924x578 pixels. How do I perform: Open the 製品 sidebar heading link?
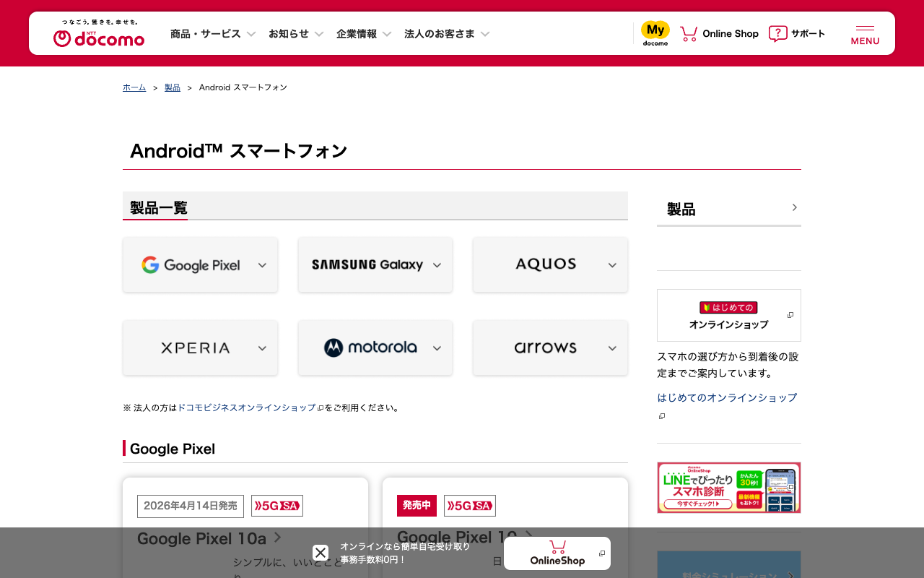[729, 209]
